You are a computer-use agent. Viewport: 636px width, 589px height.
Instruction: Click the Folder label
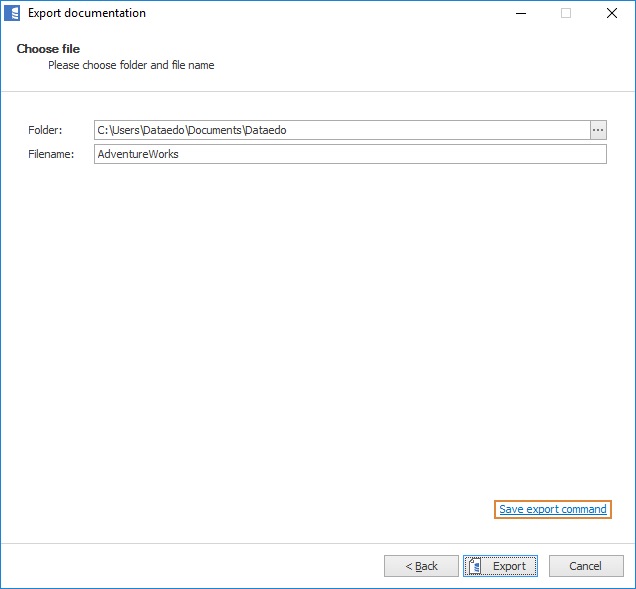[x=45, y=130]
